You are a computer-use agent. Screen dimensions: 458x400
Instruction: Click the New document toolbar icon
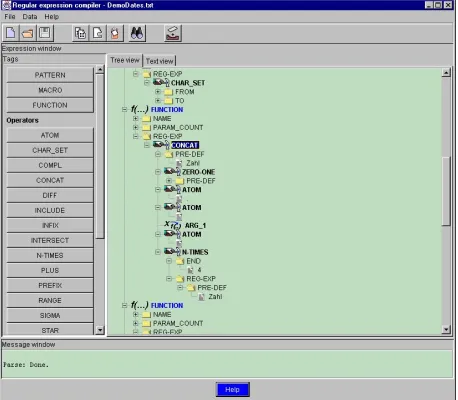click(x=11, y=33)
